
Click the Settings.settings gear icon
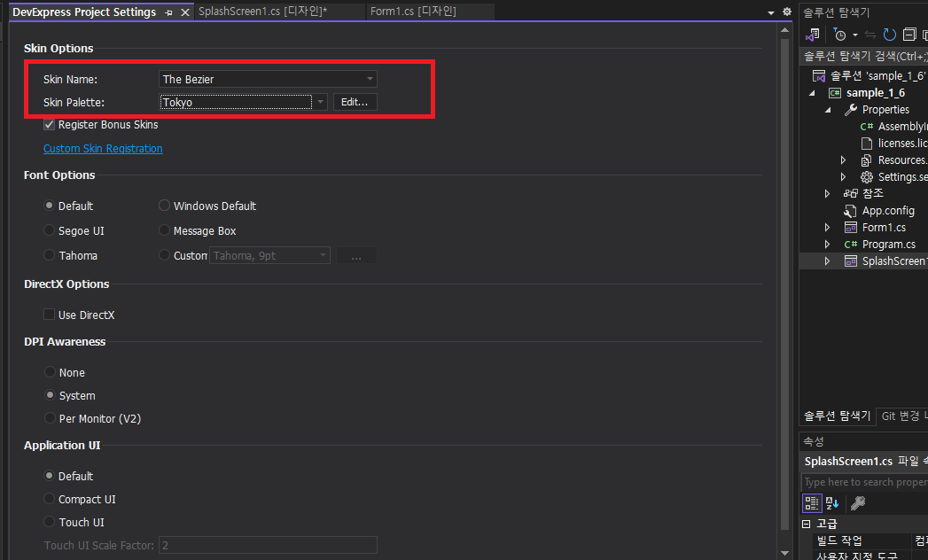(867, 177)
